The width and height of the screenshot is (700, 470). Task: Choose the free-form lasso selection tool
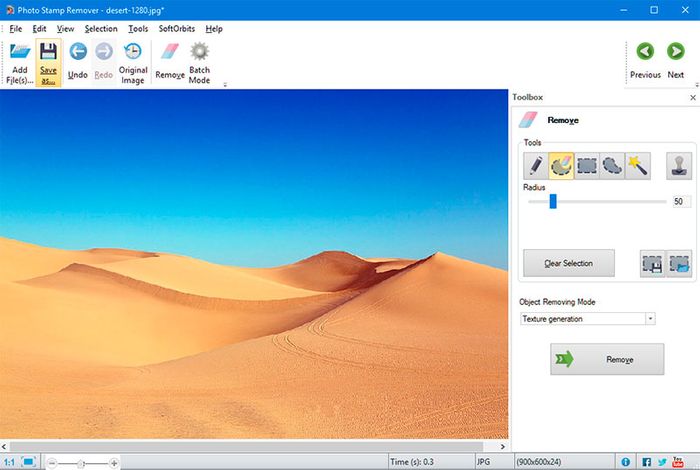613,165
